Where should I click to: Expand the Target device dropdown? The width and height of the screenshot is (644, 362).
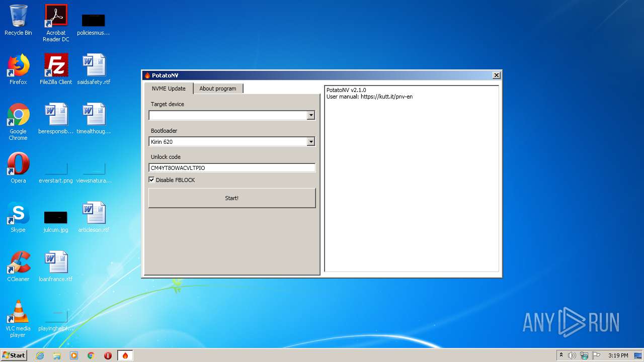pyautogui.click(x=311, y=116)
